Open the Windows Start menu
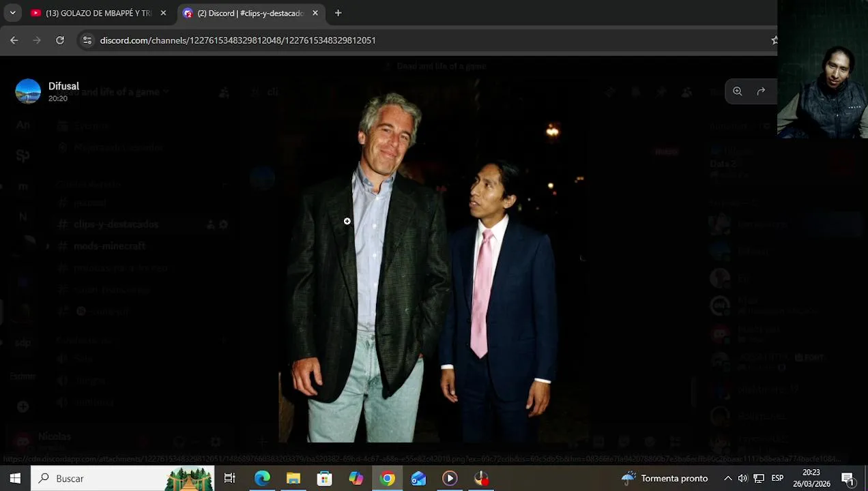The height and width of the screenshot is (491, 868). pyautogui.click(x=15, y=478)
